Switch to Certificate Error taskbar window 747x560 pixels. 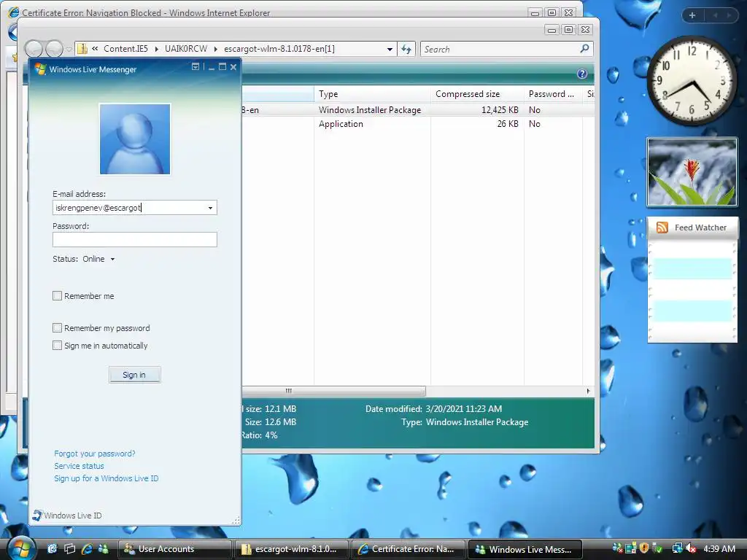(409, 549)
